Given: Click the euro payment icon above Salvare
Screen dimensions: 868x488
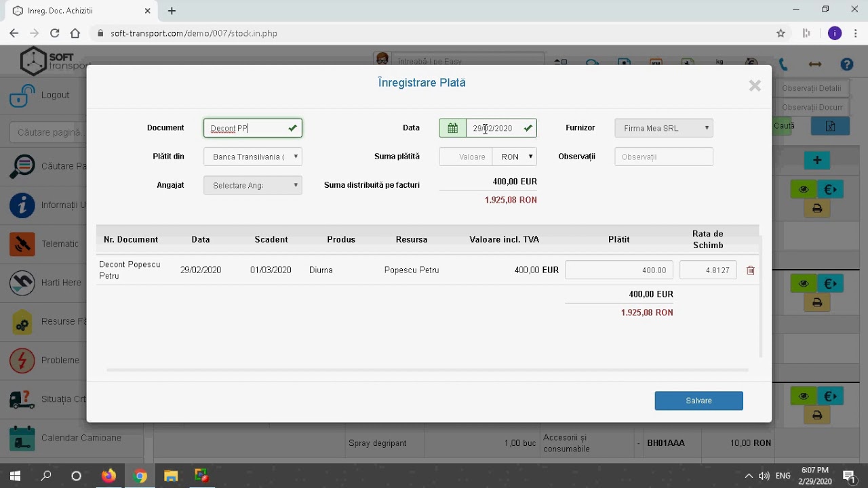Looking at the screenshot, I should [x=830, y=396].
